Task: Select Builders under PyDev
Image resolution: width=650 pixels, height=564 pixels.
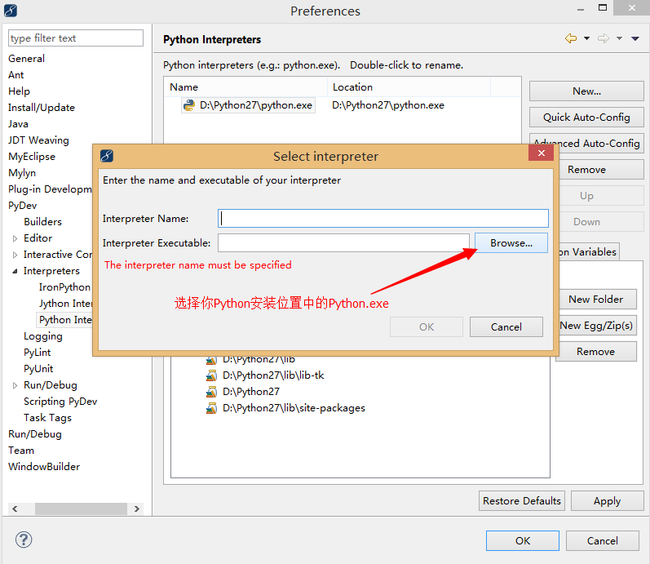Action: click(43, 222)
